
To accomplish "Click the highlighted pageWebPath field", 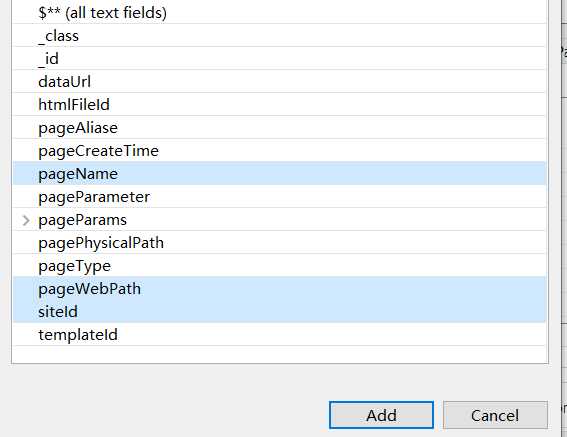I will [x=279, y=289].
